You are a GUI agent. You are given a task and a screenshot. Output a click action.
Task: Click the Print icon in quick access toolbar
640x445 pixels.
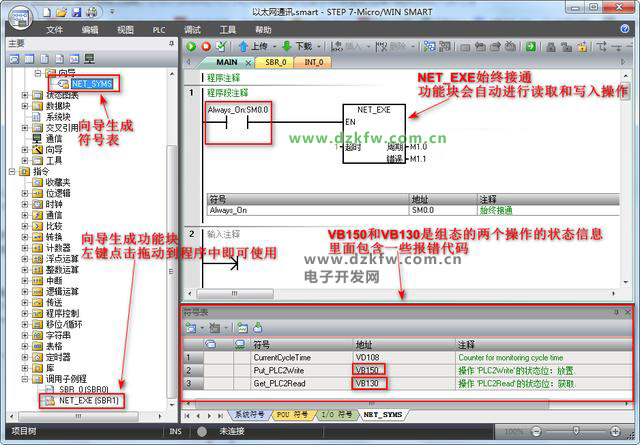[x=91, y=11]
